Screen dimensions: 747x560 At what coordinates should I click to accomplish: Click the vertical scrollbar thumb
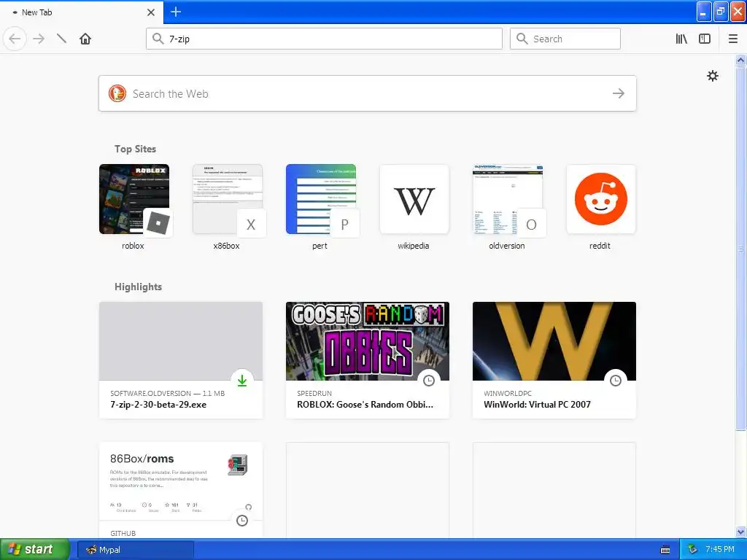[740, 248]
